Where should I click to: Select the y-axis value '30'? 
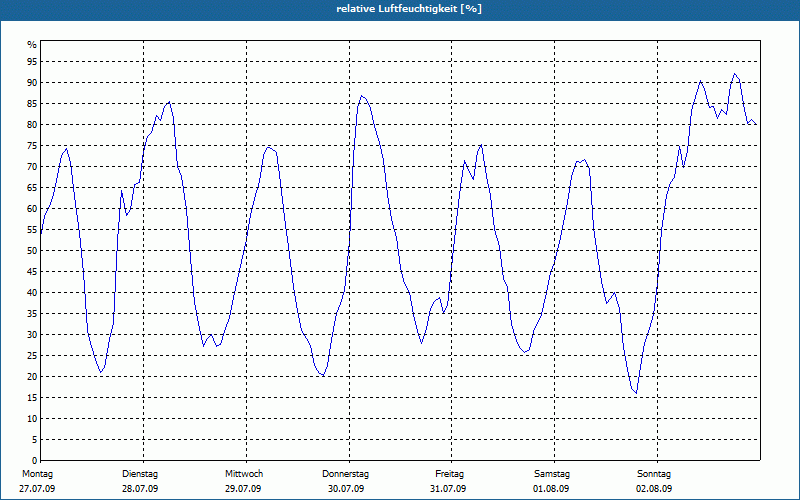point(32,335)
